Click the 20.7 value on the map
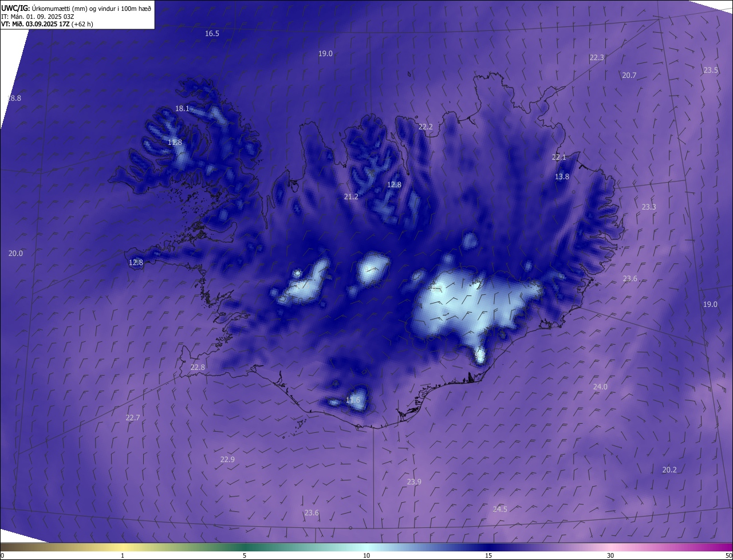733x560 pixels. pos(629,76)
